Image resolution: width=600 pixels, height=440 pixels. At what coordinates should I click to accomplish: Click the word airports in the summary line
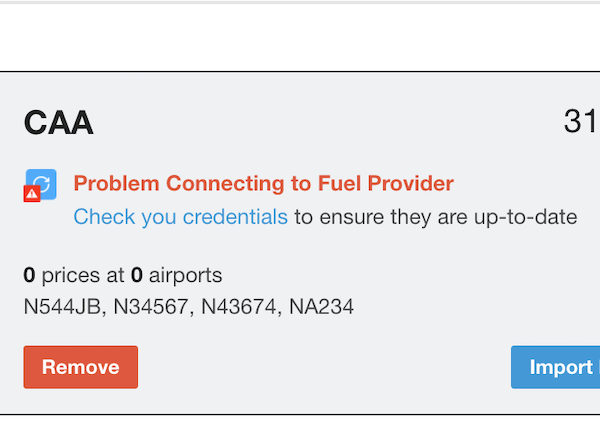pos(186,276)
